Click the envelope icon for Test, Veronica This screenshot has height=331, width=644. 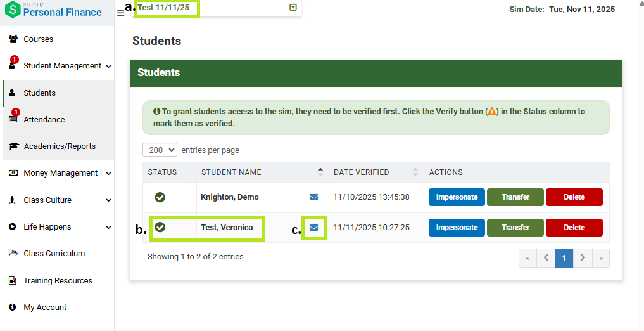(x=313, y=228)
